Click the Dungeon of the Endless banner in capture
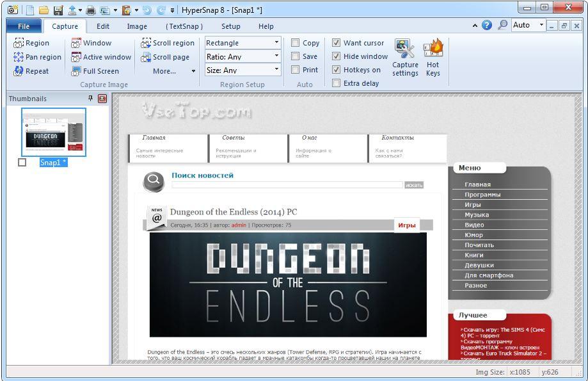This screenshot has height=381, width=588. 288,284
